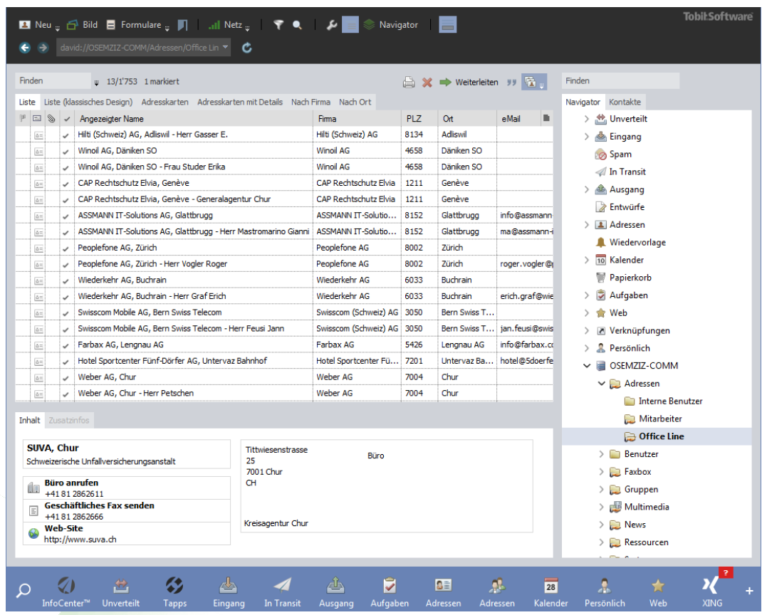Open Interne Benutzer folder
Viewport: 767px width, 615px height.
coord(663,401)
